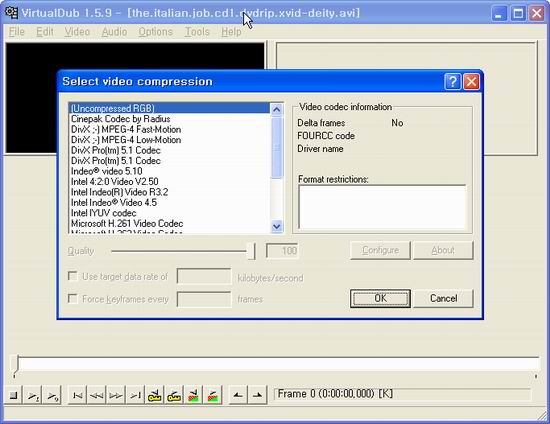
Task: Select Indeo video 5.10 codec
Action: (x=170, y=171)
